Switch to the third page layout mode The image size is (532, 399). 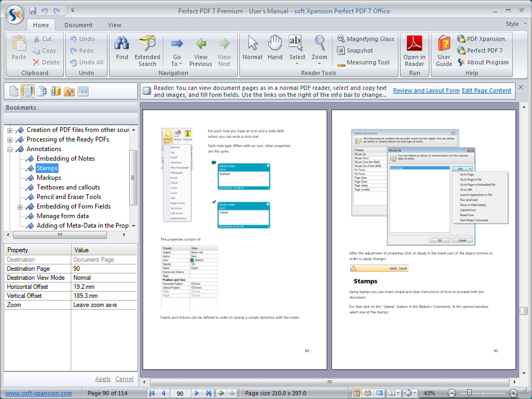point(379,393)
